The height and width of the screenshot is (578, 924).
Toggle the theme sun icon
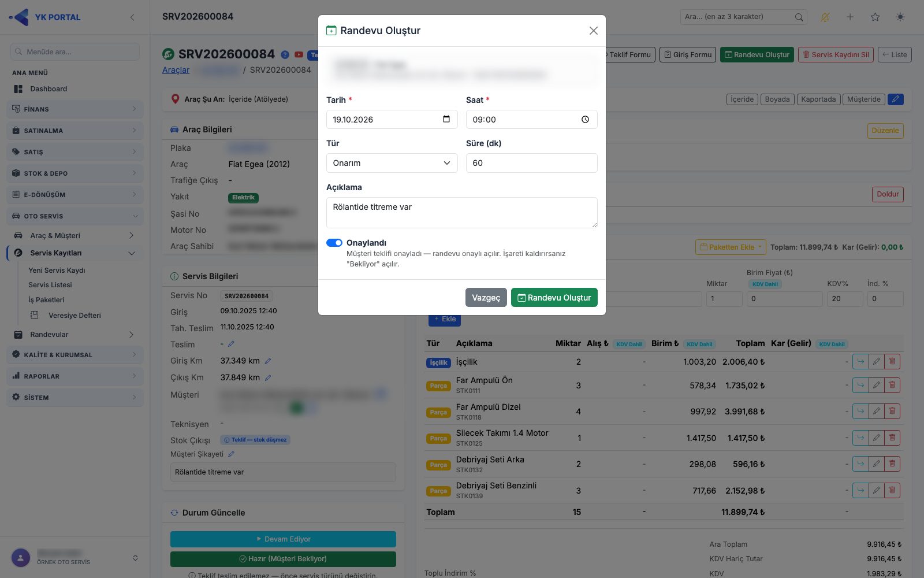pos(900,17)
